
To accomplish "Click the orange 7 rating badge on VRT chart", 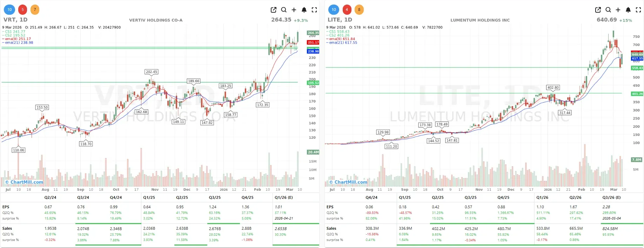I will pyautogui.click(x=35, y=9).
